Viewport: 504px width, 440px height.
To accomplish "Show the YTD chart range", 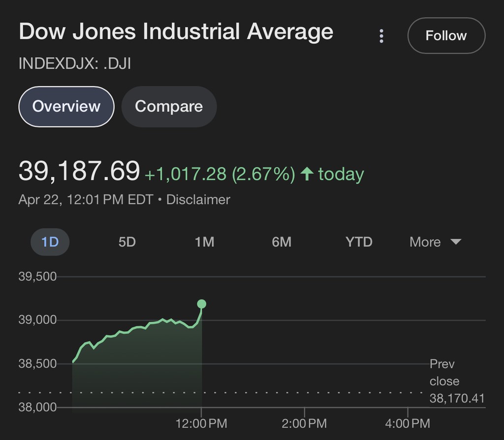I will [x=359, y=242].
